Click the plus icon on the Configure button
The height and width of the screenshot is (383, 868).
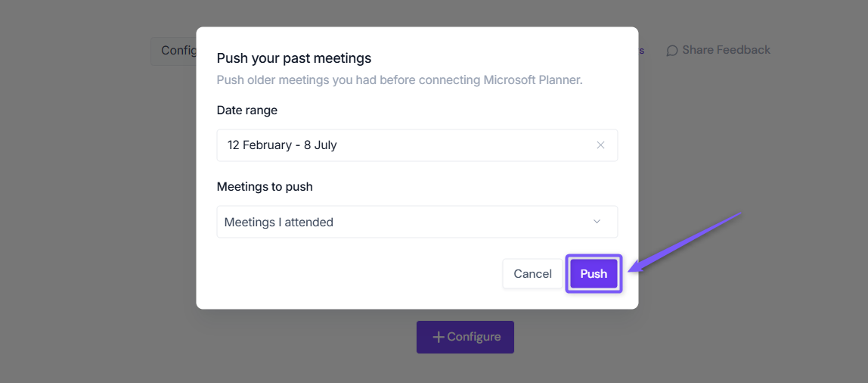(439, 337)
